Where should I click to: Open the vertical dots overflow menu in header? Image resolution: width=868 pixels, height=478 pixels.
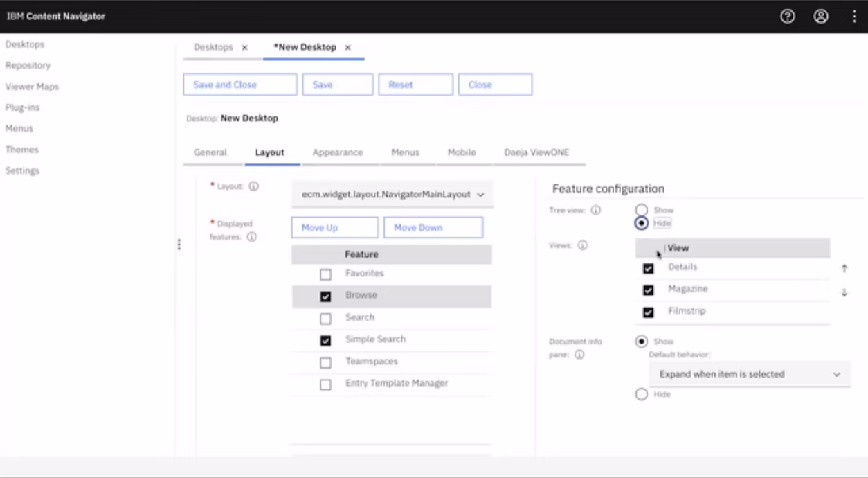coord(854,17)
